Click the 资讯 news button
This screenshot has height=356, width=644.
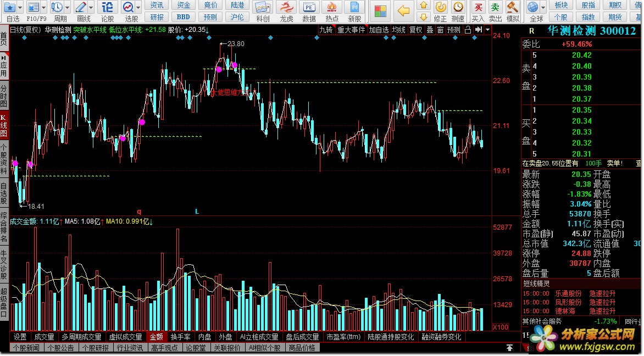point(157,5)
